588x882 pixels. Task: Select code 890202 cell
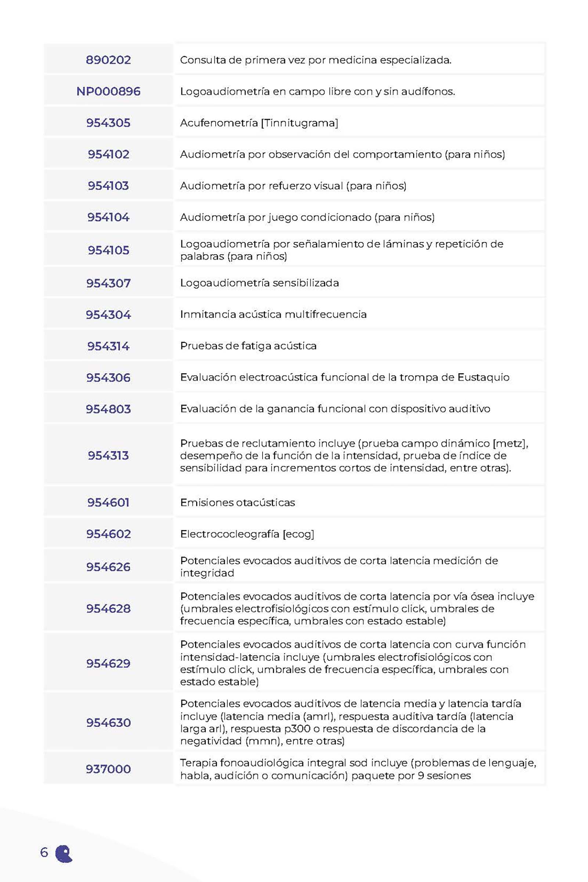coord(108,60)
